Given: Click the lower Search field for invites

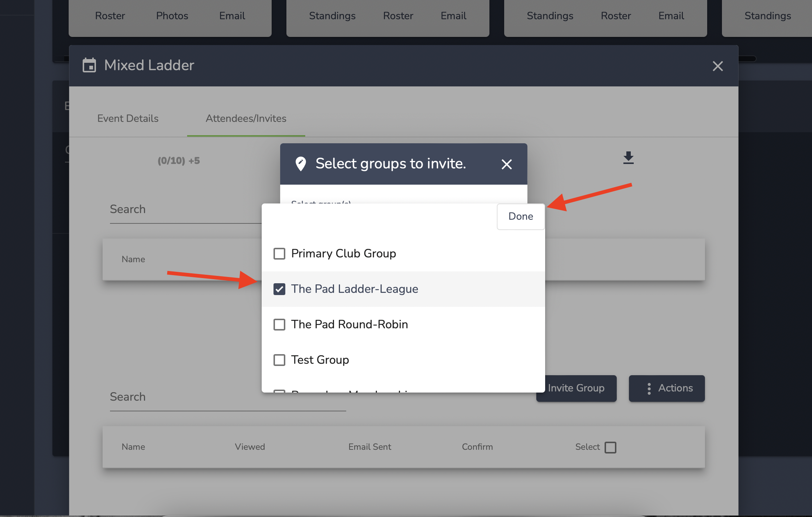Looking at the screenshot, I should [x=228, y=397].
